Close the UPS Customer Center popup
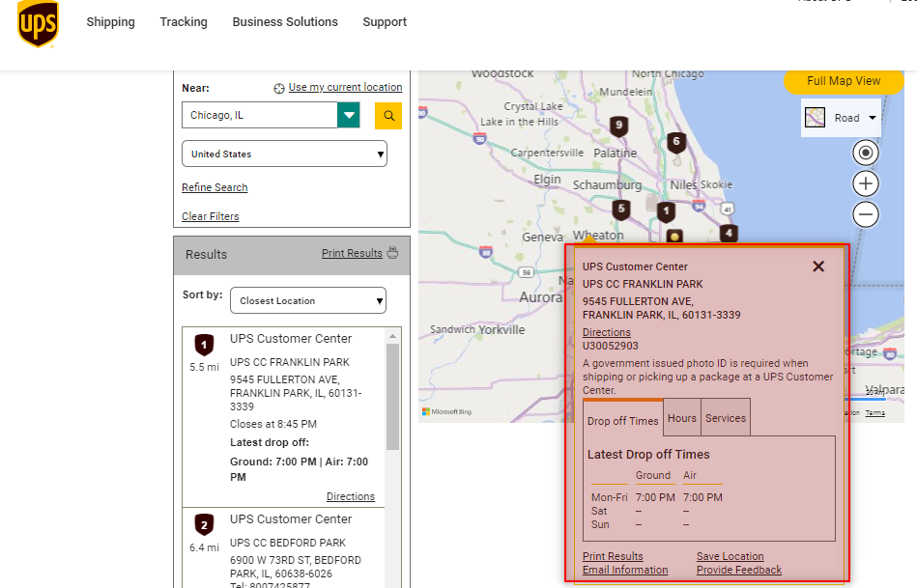 point(818,266)
